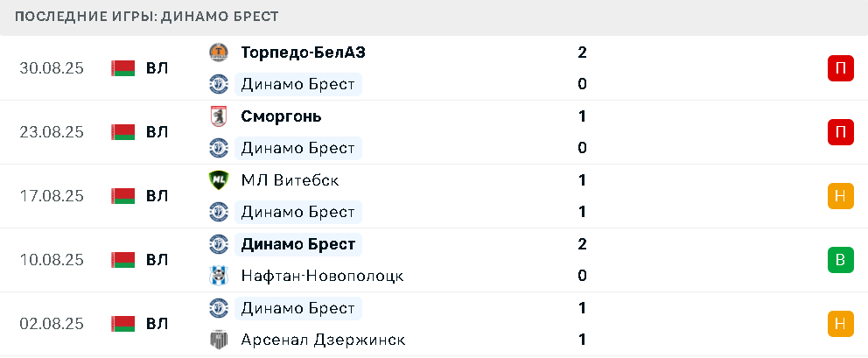Click Dinamo Brest logo in 30.08.25 match
The height and width of the screenshot is (358, 868).
219,84
